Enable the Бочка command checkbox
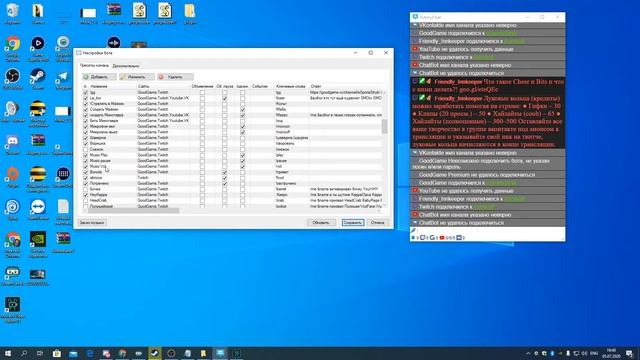This screenshot has width=640, height=360. pyautogui.click(x=85, y=189)
